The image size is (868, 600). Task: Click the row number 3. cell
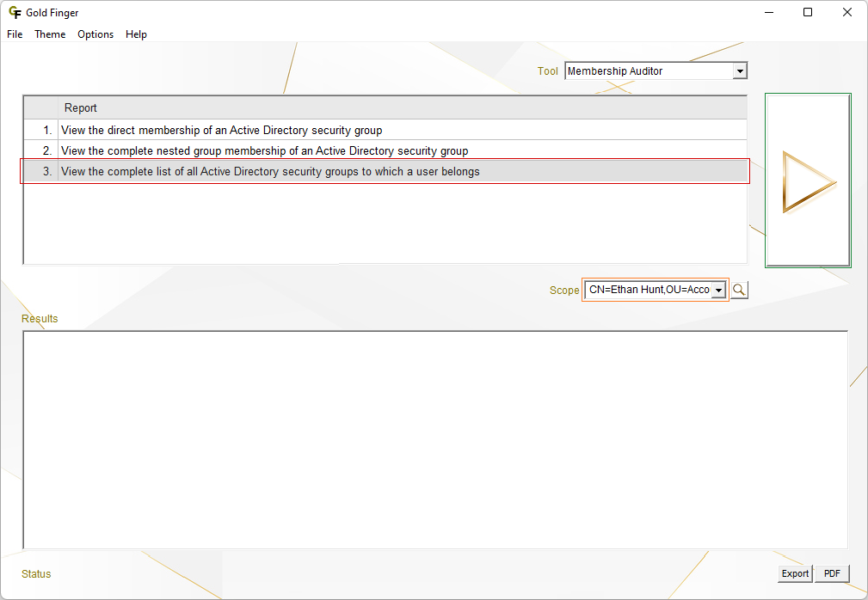click(41, 171)
